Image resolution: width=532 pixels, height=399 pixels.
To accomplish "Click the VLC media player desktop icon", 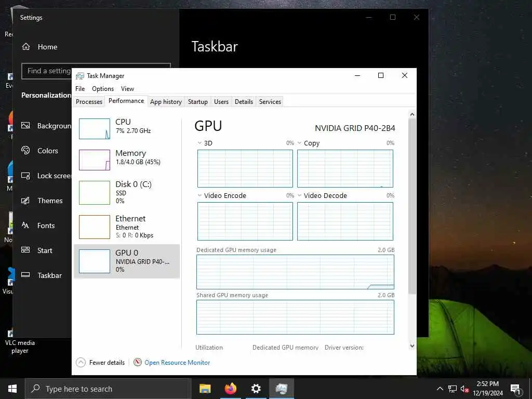I will (x=19, y=341).
